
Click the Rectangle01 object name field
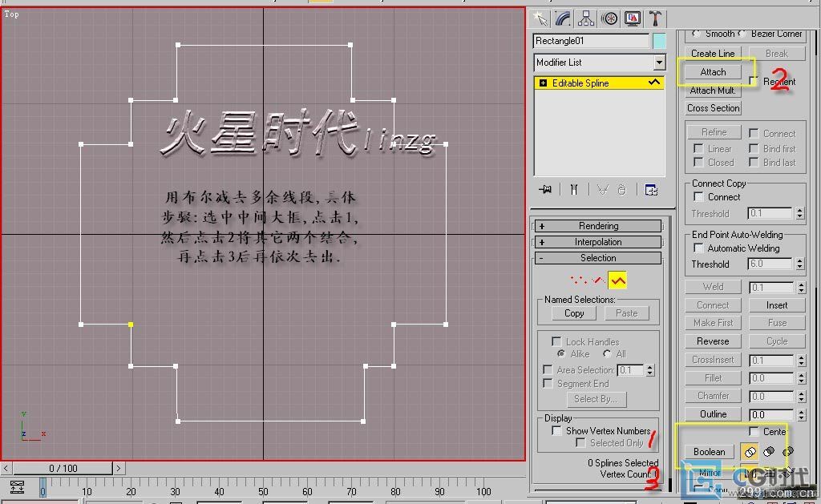(591, 41)
